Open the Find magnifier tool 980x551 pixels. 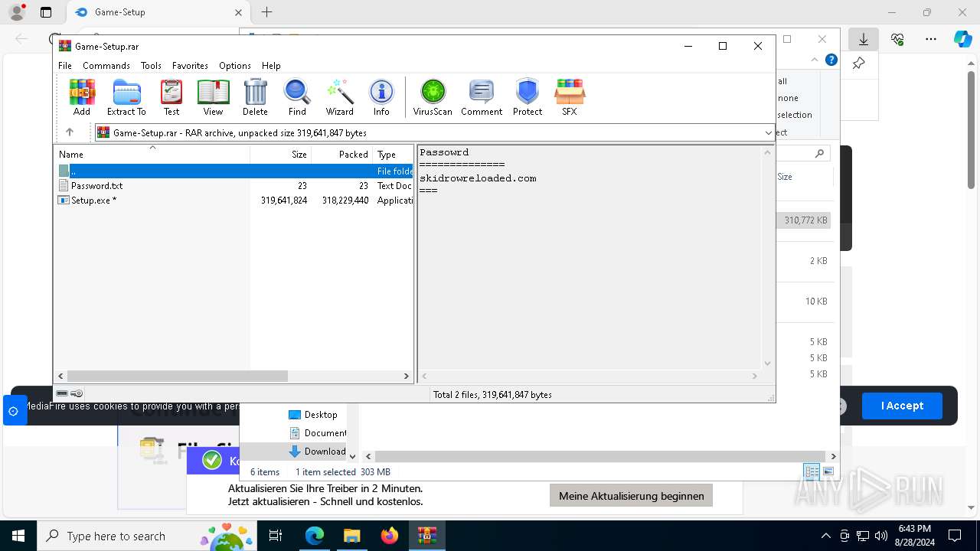(x=297, y=97)
